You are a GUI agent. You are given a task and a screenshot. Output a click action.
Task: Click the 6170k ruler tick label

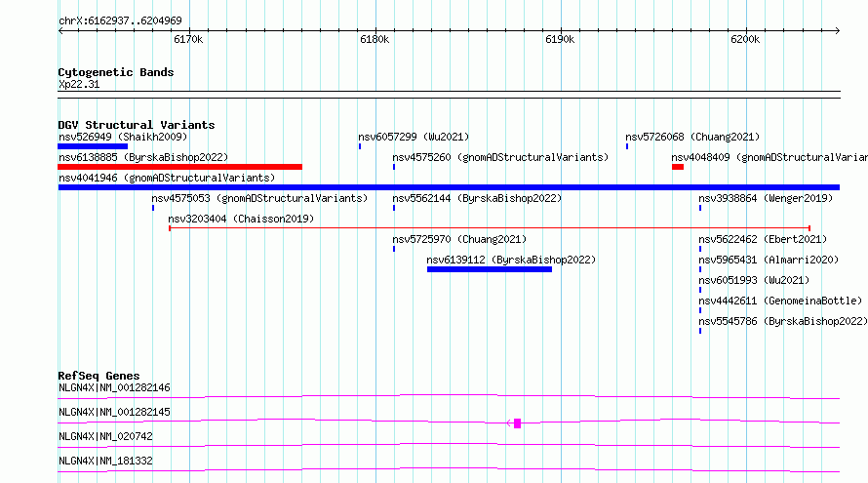(x=188, y=39)
